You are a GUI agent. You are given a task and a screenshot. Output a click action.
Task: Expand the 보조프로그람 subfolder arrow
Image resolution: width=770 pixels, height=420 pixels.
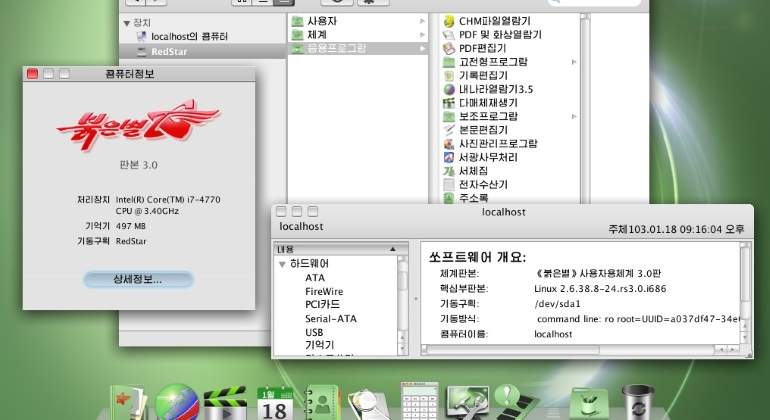(x=574, y=116)
